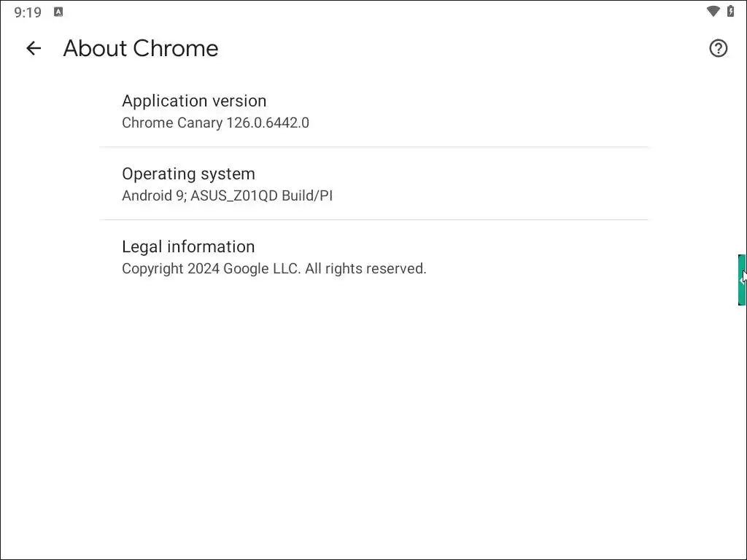The height and width of the screenshot is (560, 747).
Task: Open the help question mark icon
Action: coord(718,48)
